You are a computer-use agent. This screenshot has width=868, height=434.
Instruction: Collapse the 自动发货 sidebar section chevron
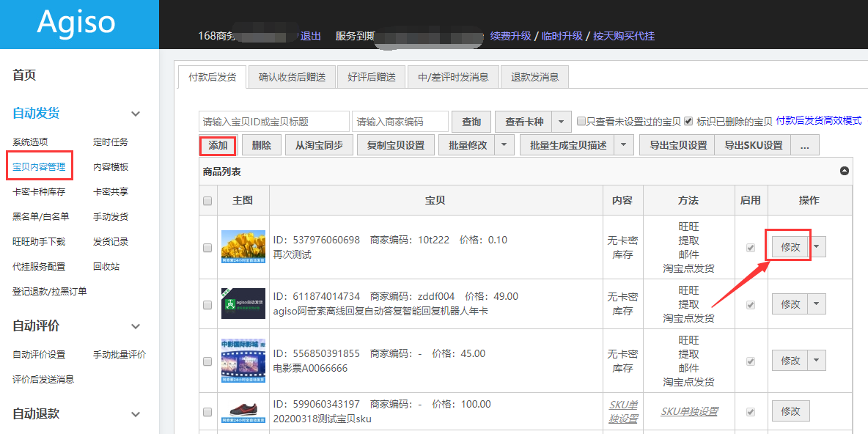[136, 114]
